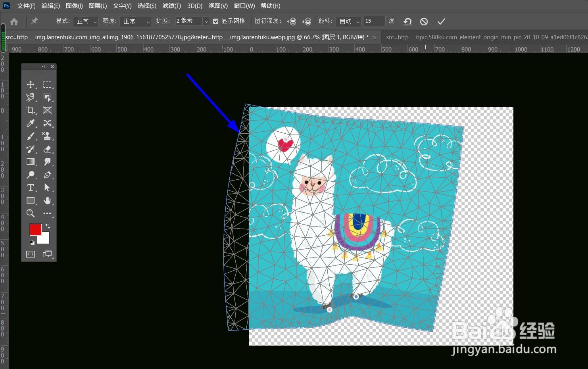Commit the Puppet Warp with the checkmark
This screenshot has width=588, height=369.
(441, 21)
